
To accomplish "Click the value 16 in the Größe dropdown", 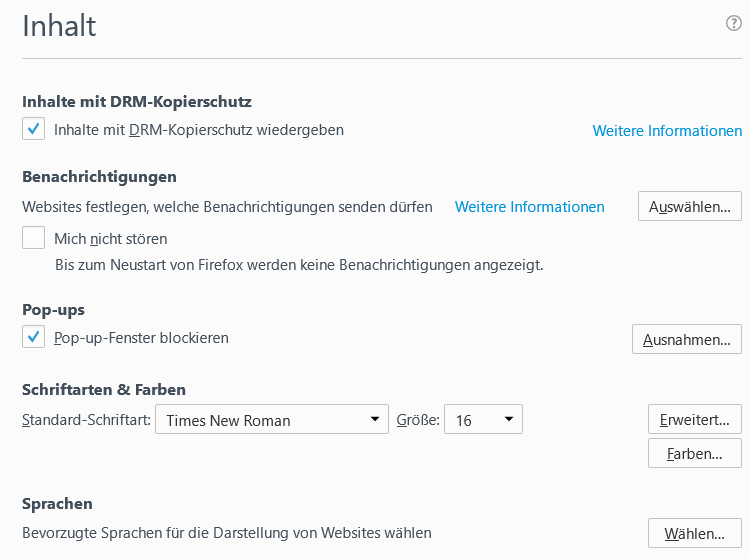I will point(464,420).
